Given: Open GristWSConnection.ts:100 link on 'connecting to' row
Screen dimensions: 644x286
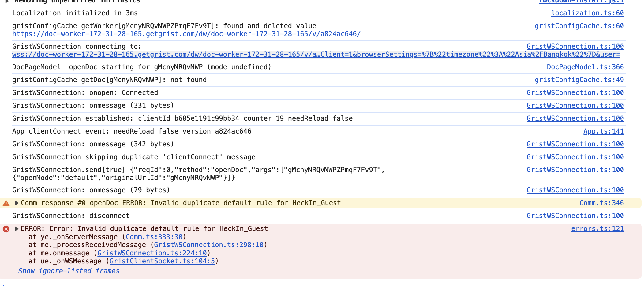Looking at the screenshot, I should point(575,47).
